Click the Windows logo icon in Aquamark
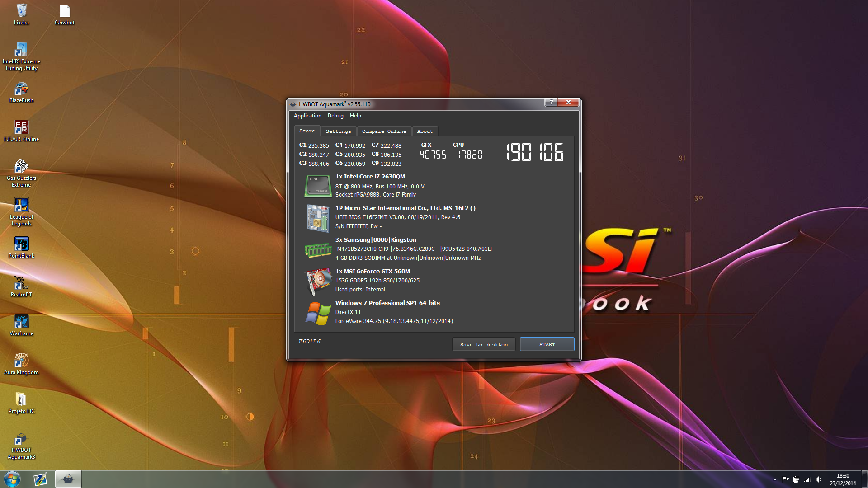 [318, 313]
